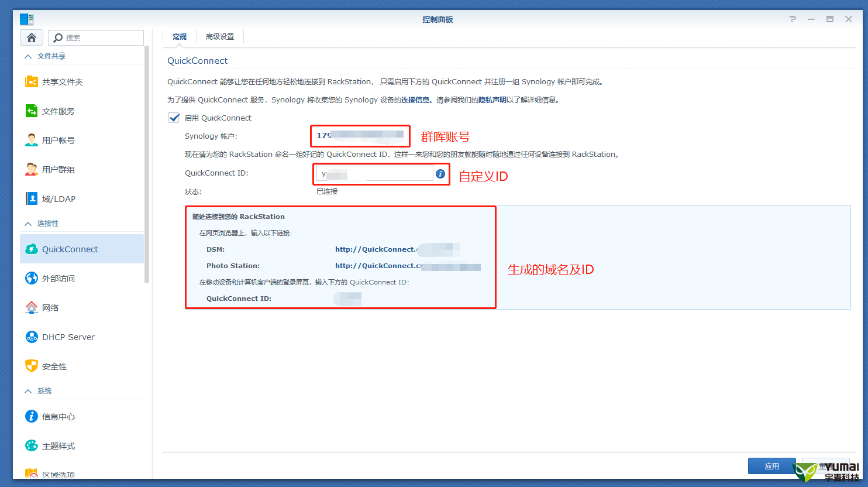The image size is (868, 487).
Task: Open the 主题样式 theme style icon
Action: tap(32, 445)
